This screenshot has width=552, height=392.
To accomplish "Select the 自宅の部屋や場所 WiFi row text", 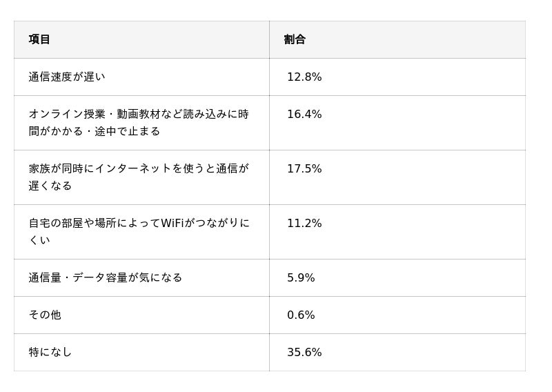I will click(139, 232).
